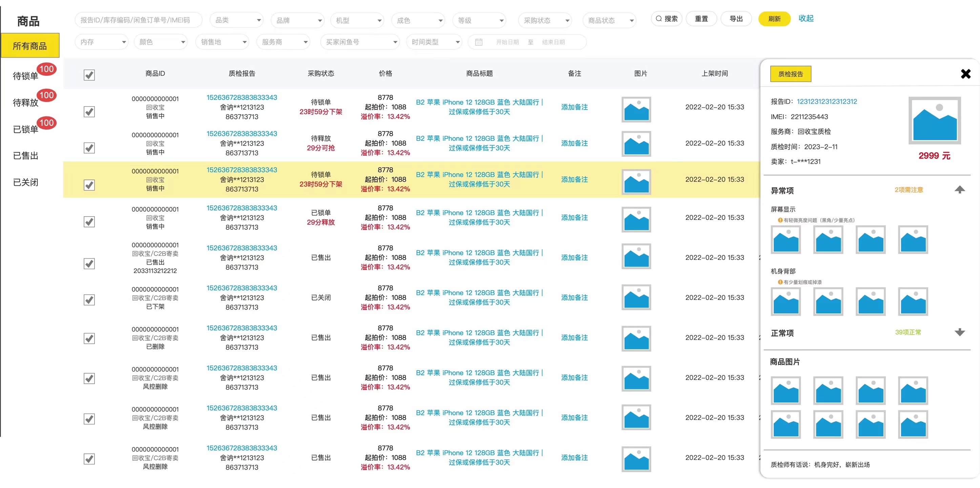
Task: Click the 上架时间 column header
Action: pos(714,73)
